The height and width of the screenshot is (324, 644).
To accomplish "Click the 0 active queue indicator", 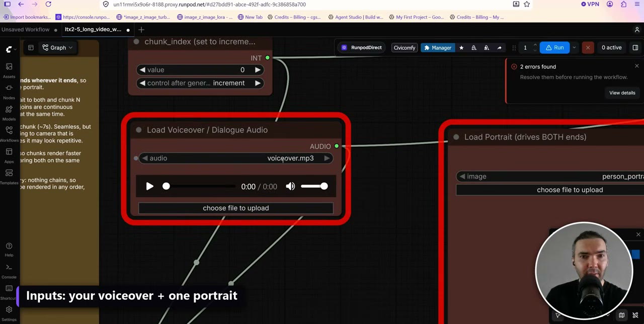I will tap(612, 48).
